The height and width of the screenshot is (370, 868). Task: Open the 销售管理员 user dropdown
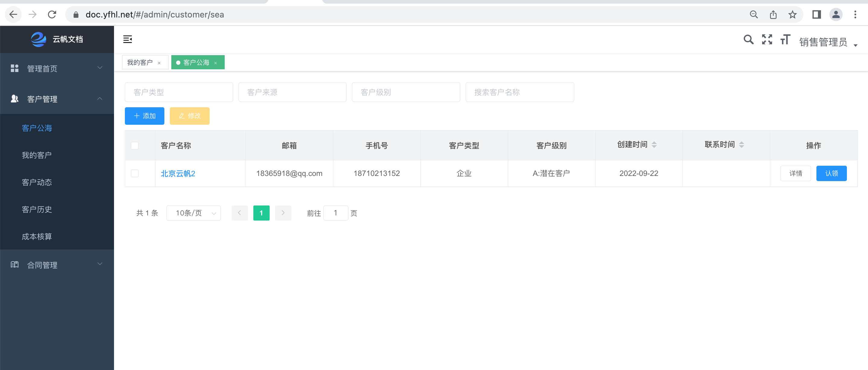(828, 42)
